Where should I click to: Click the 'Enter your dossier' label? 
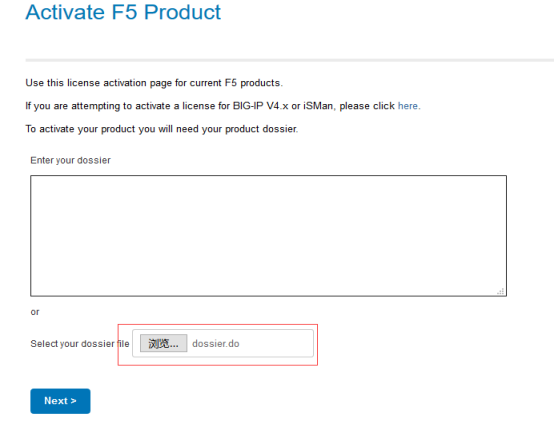70,160
